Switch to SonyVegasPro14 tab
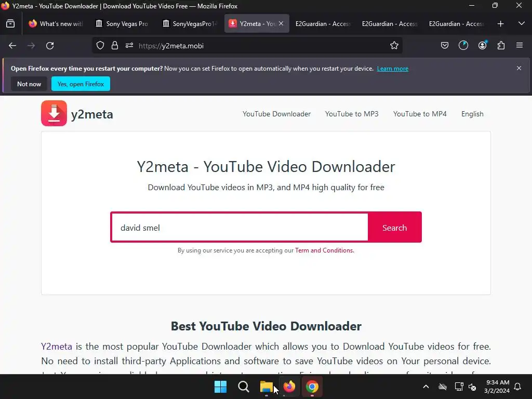532x399 pixels. (x=189, y=24)
